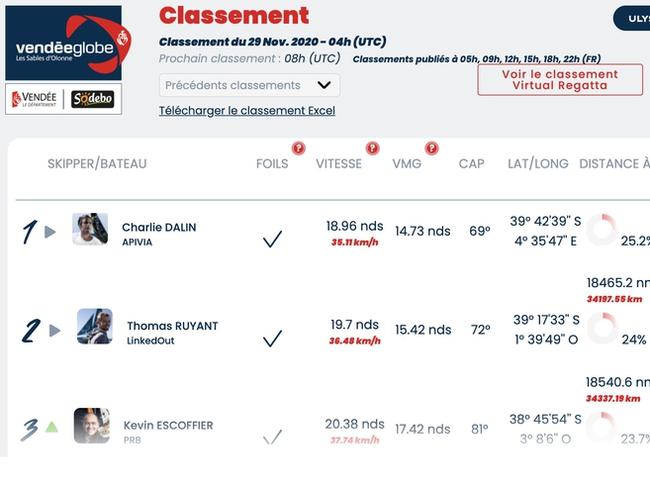This screenshot has height=490, width=650.
Task: Click Kevin Escoffier's green up arrow
Action: coord(52,427)
